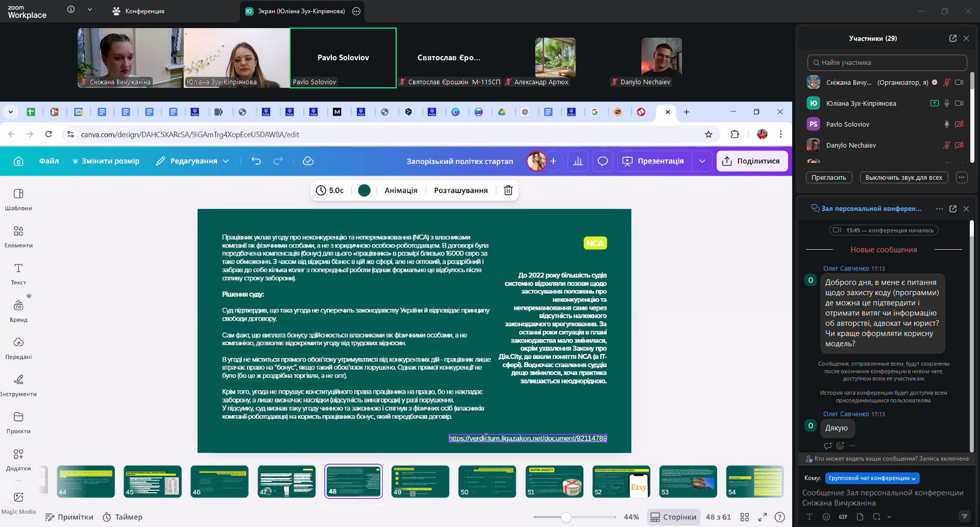Image resolution: width=980 pixels, height=527 pixels.
Task: Select slide 49 thumbnail
Action: [x=420, y=481]
